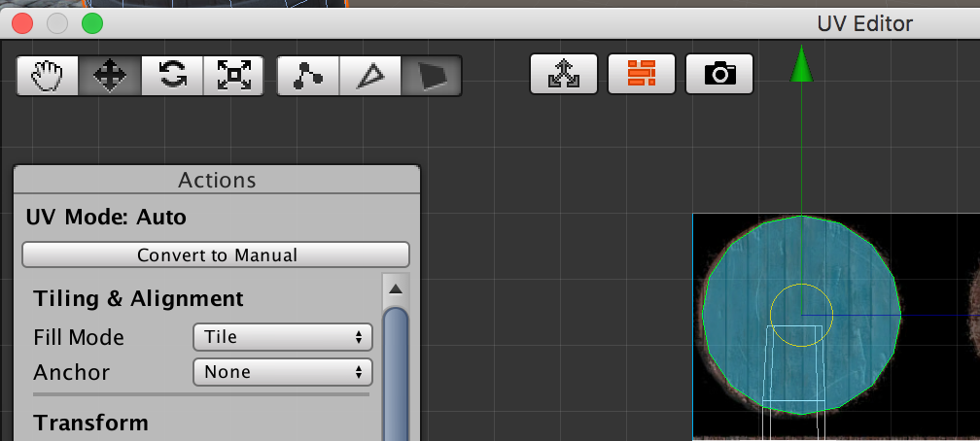Image resolution: width=980 pixels, height=441 pixels.
Task: Click the Transform section heading
Action: click(x=90, y=423)
